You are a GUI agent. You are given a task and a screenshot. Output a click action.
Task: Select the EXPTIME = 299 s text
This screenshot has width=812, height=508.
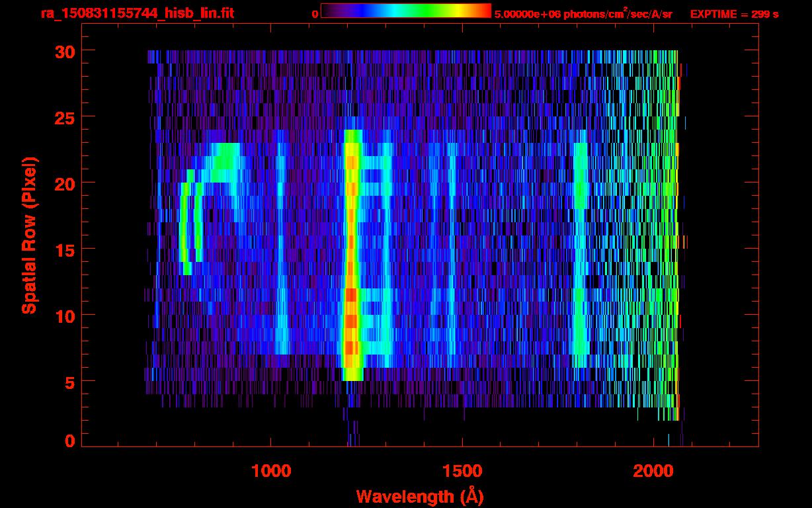(x=734, y=14)
